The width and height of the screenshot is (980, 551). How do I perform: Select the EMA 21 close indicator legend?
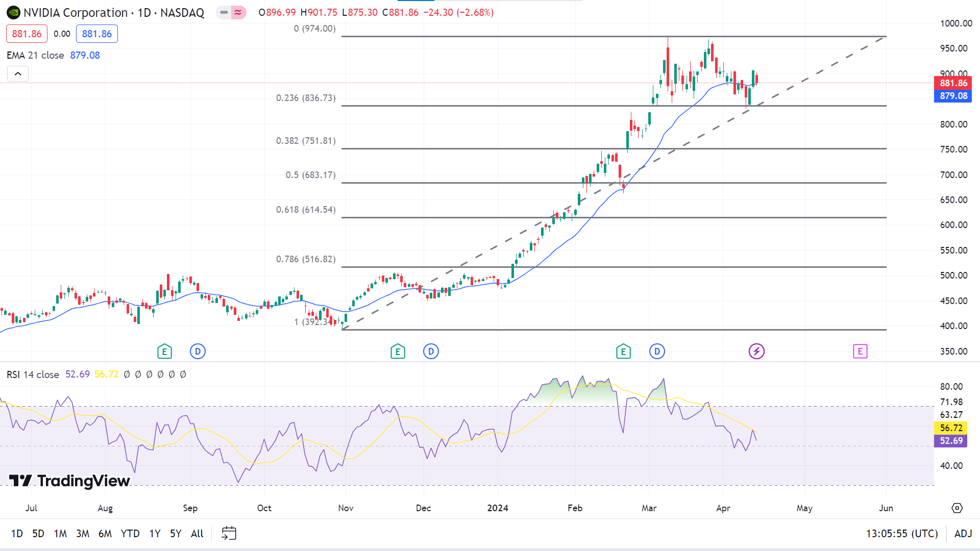35,55
